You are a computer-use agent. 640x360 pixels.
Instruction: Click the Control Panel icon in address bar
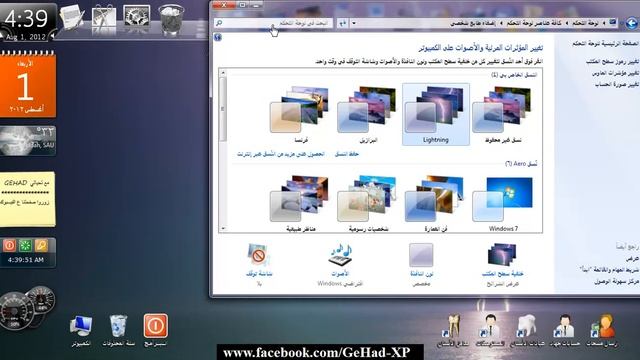tap(613, 22)
